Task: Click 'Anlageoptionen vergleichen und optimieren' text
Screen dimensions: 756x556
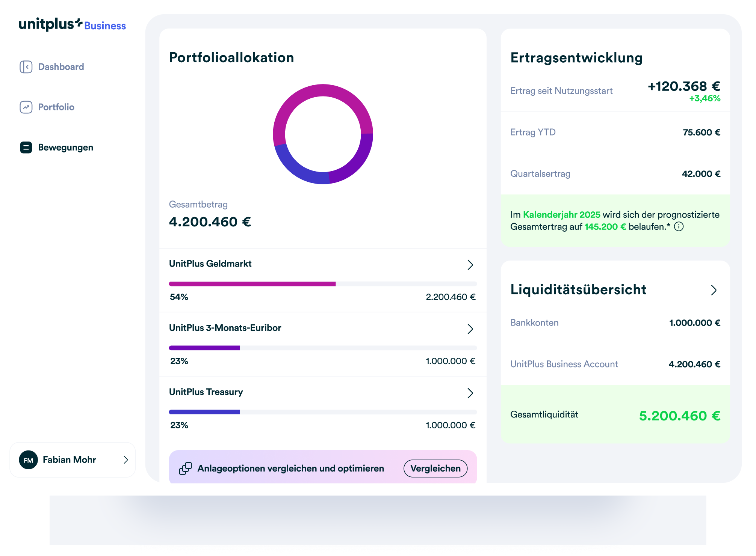Action: (x=291, y=469)
